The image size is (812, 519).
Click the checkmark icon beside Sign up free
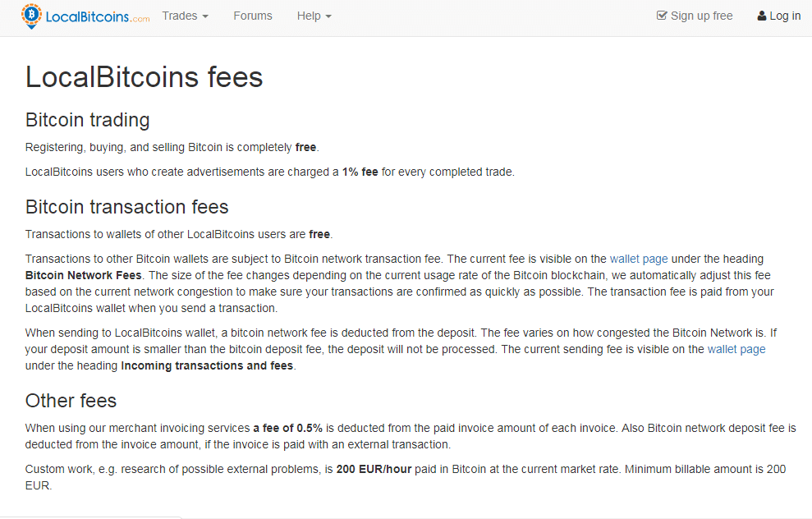tap(661, 16)
